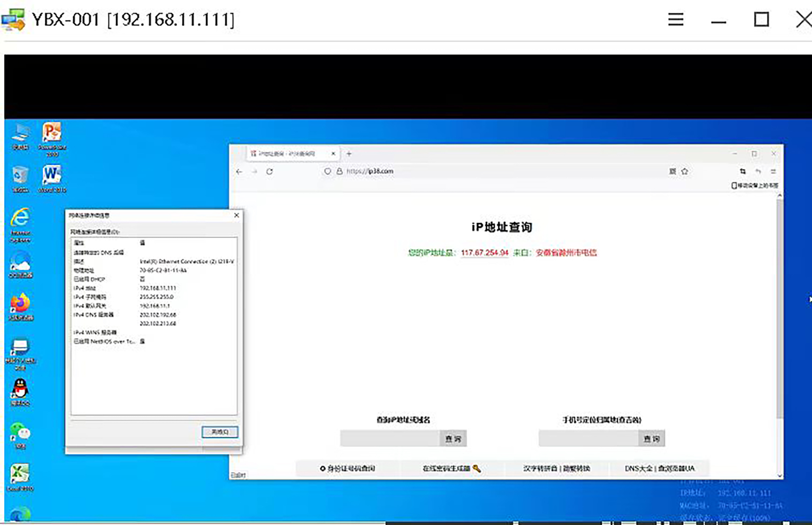Click the YBX-001 remote session app icon
812x525 pixels.
(x=13, y=20)
